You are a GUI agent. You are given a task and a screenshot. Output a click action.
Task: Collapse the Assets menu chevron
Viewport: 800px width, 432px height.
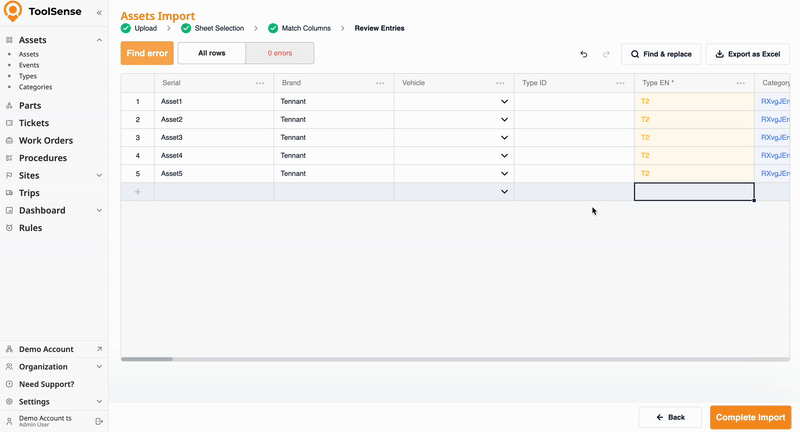coord(99,40)
